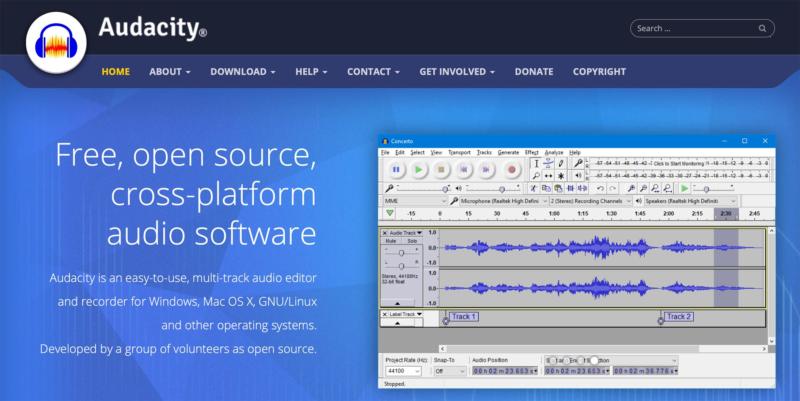800x401 pixels.
Task: Click the Skip to End button
Action: (x=486, y=169)
